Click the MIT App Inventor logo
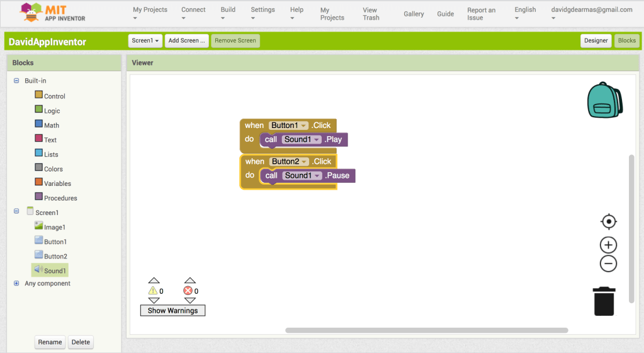 53,13
